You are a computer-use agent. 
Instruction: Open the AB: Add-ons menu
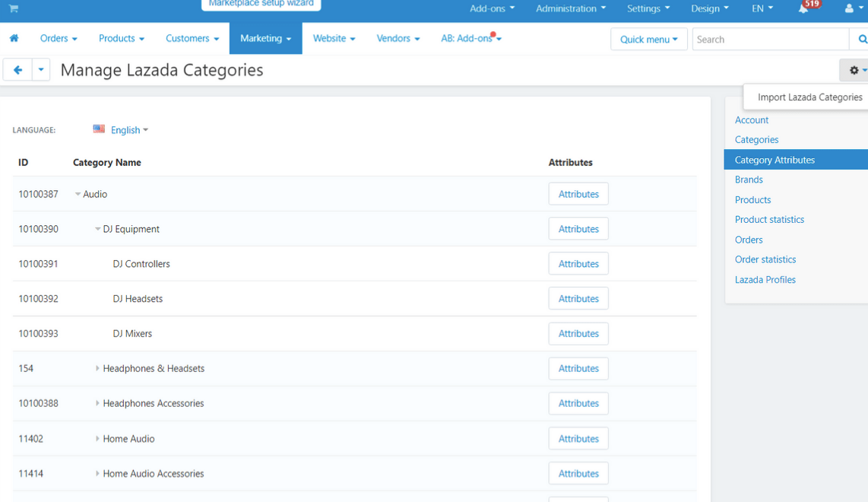pyautogui.click(x=471, y=38)
